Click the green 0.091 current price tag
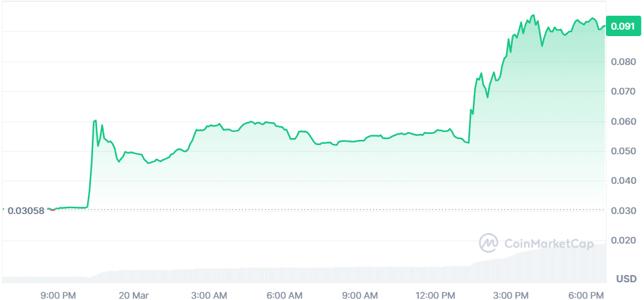The image size is (644, 300). pos(622,26)
